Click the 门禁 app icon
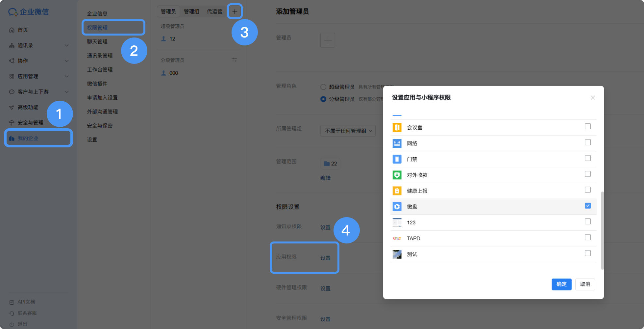 pyautogui.click(x=397, y=159)
